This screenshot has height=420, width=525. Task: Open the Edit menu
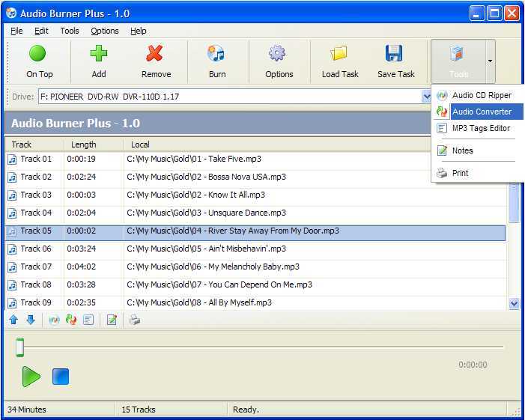pos(41,31)
